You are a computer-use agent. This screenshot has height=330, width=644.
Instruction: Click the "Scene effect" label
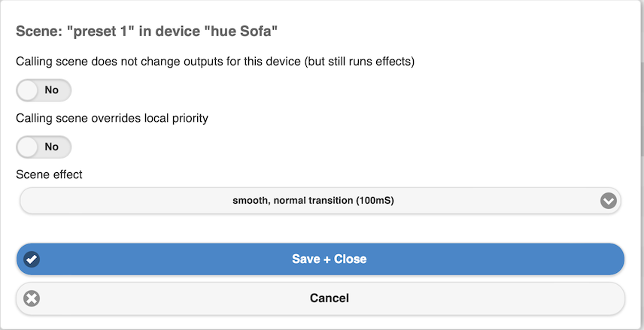50,174
